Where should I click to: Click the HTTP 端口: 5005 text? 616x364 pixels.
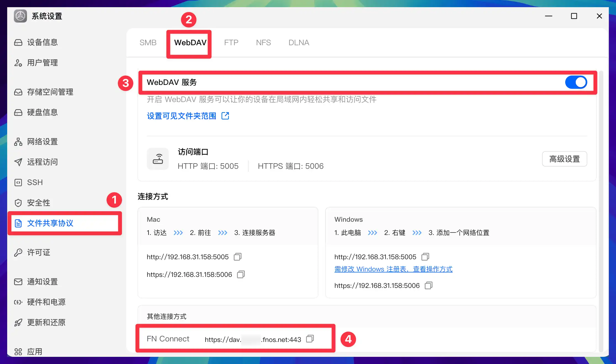[208, 166]
